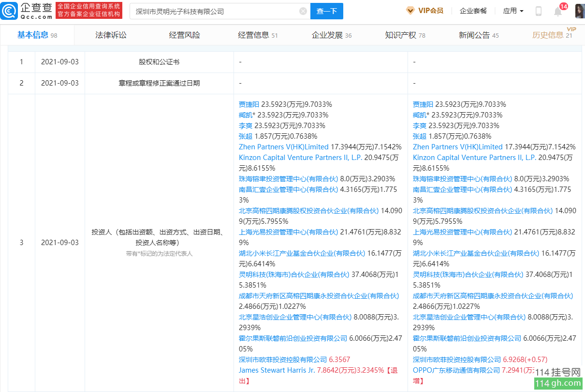Open 李爽 in the right column

(420, 126)
